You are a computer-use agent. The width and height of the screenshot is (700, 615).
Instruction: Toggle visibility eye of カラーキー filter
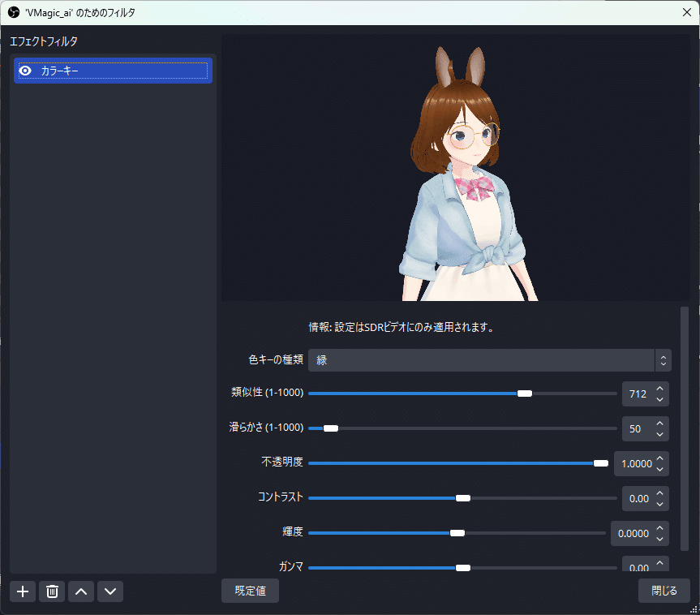point(25,71)
